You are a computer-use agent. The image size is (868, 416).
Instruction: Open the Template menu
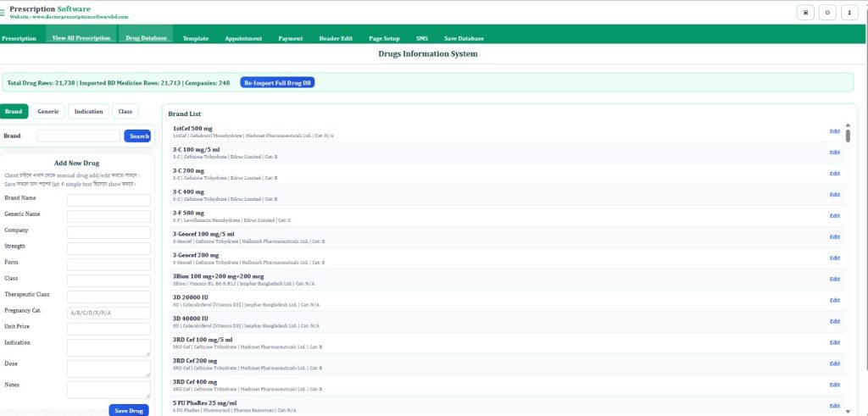click(196, 38)
